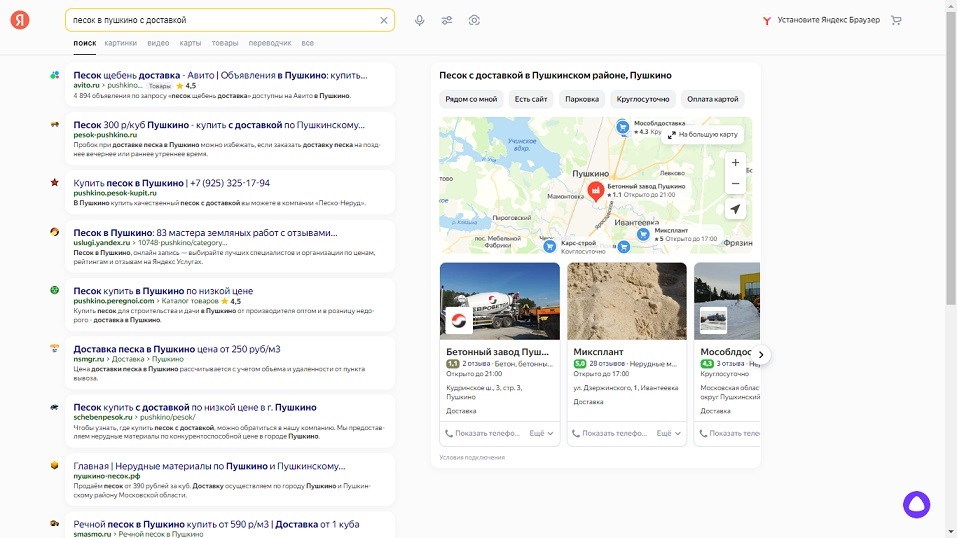Toggle the "Оплата картой" filter

pyautogui.click(x=713, y=99)
